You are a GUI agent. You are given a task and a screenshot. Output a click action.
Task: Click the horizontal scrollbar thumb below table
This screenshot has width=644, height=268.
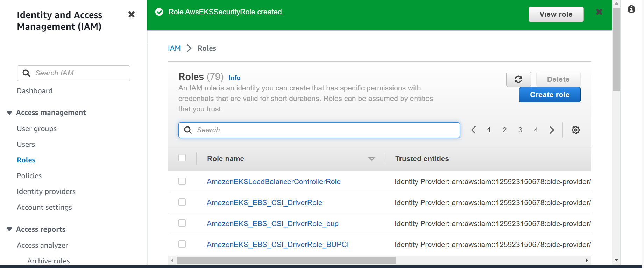tap(286, 261)
